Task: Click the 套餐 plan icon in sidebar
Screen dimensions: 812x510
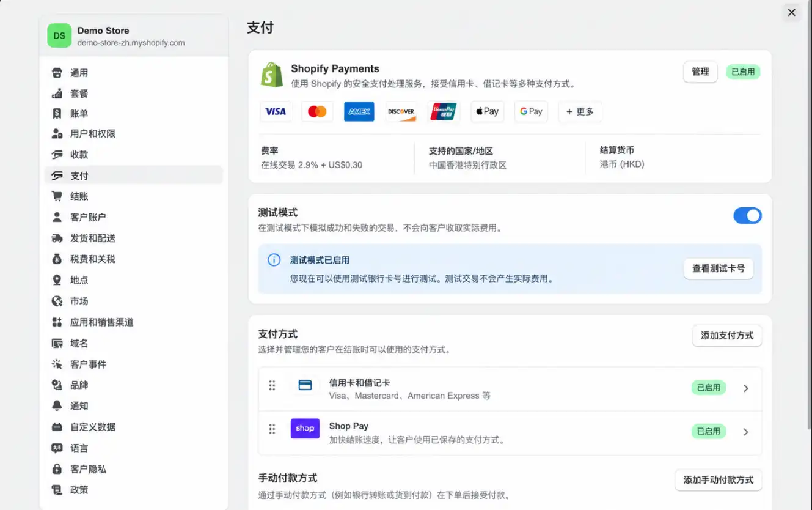Action: point(57,94)
